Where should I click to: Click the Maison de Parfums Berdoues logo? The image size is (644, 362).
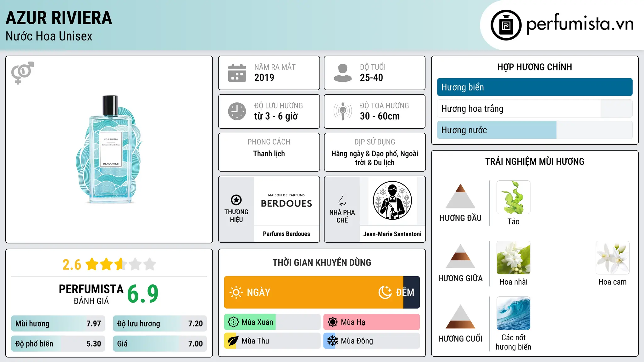click(286, 201)
